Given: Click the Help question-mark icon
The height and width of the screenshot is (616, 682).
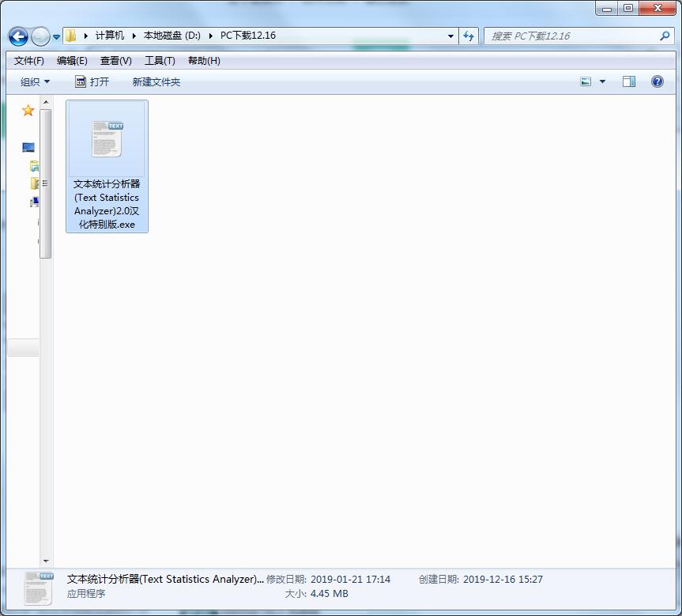Looking at the screenshot, I should coord(658,81).
